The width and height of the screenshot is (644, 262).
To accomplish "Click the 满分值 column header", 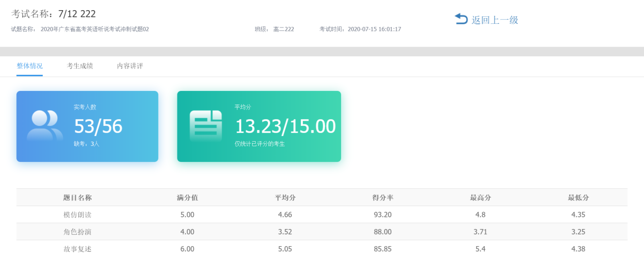I will [187, 198].
